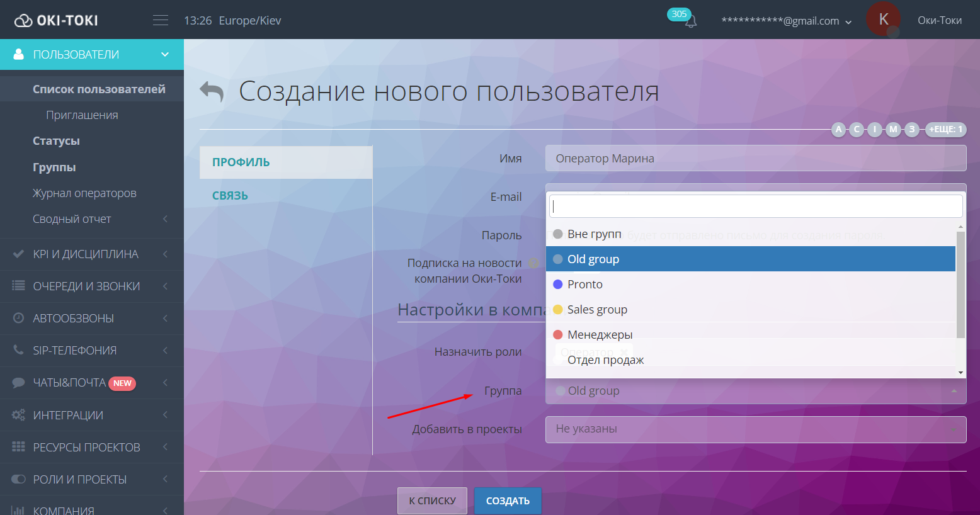
Task: Click the chat bubble icon for ЧАТЫ&ПОЧТА
Action: click(x=18, y=383)
